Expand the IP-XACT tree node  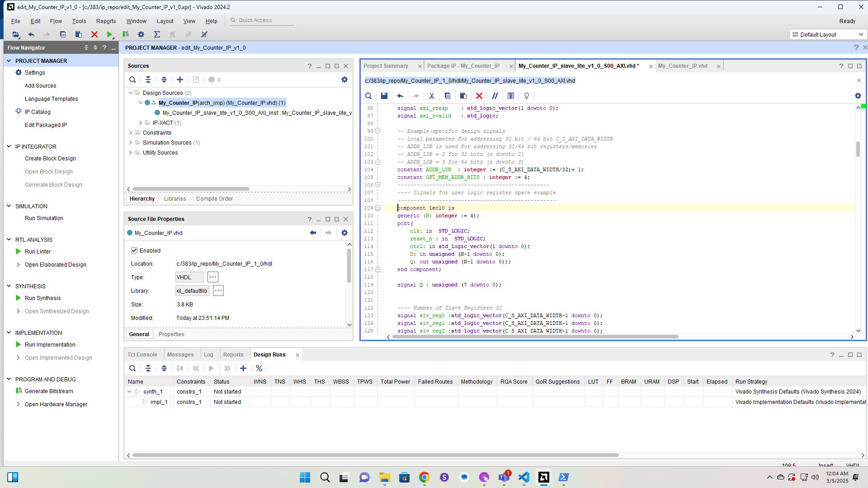pyautogui.click(x=141, y=123)
